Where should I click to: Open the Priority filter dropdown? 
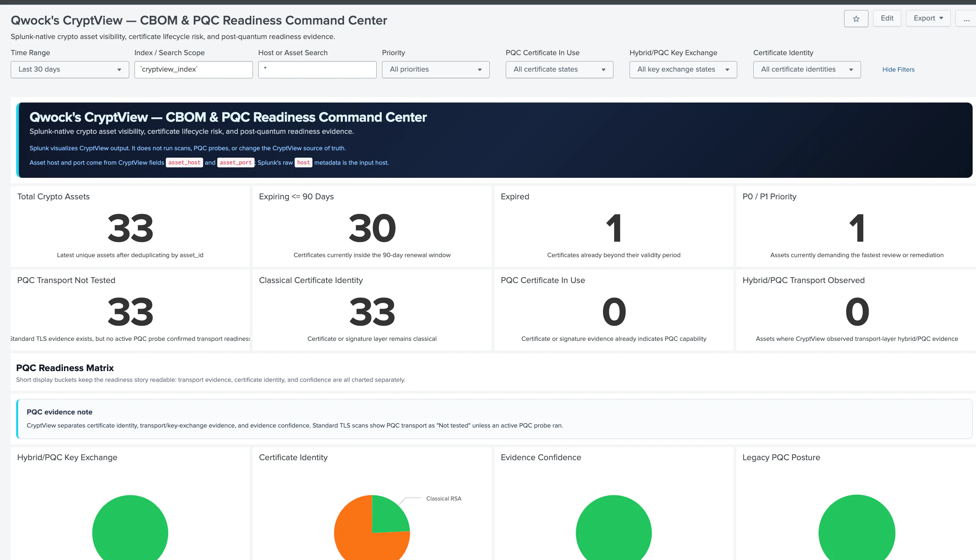click(x=436, y=70)
